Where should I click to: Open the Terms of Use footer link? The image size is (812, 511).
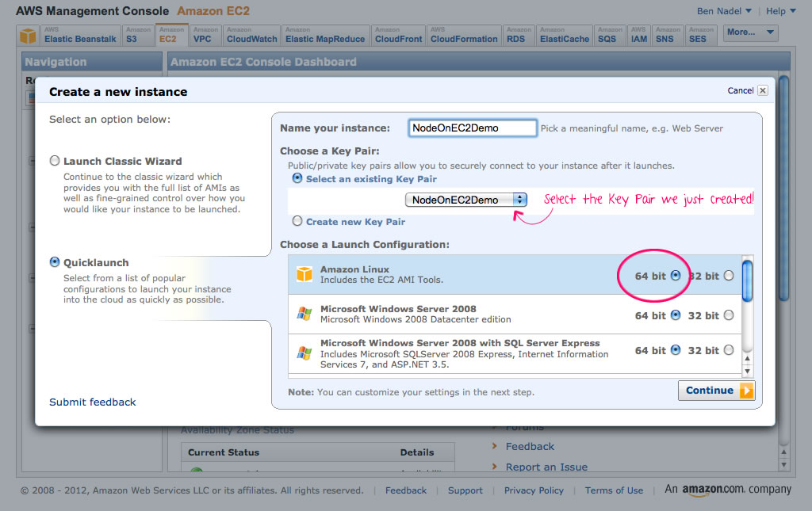coord(615,490)
